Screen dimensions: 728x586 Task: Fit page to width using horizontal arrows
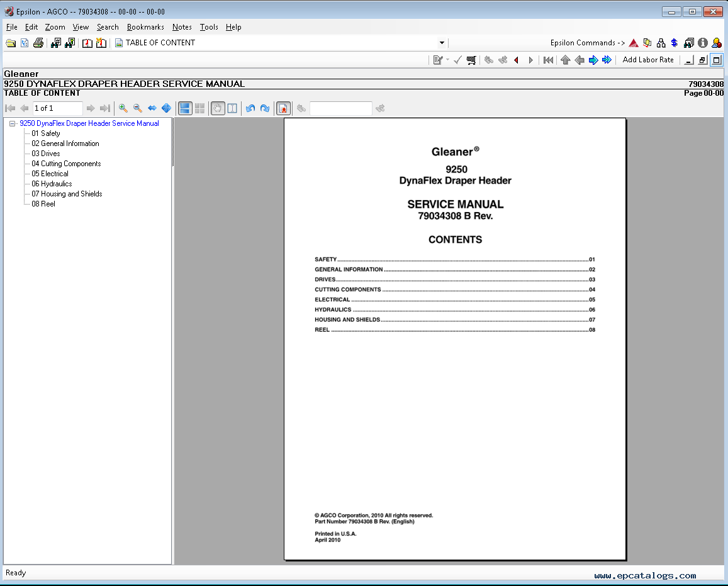tap(152, 108)
